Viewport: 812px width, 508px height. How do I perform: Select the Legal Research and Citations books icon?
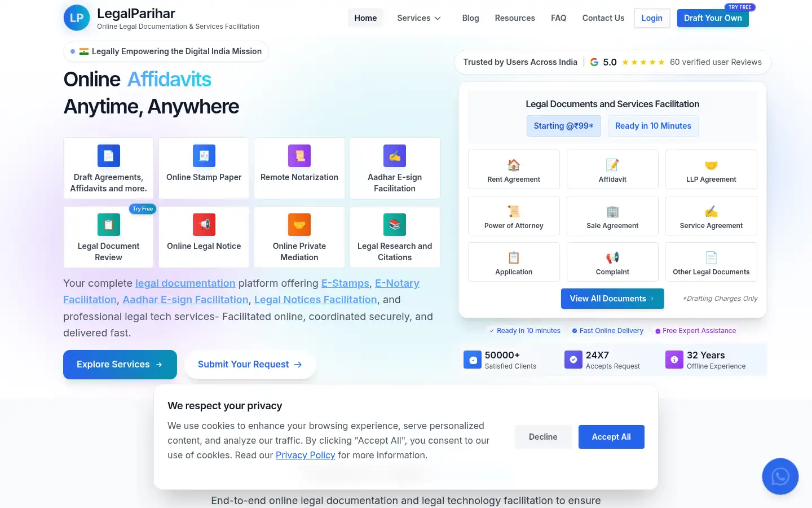coord(395,225)
